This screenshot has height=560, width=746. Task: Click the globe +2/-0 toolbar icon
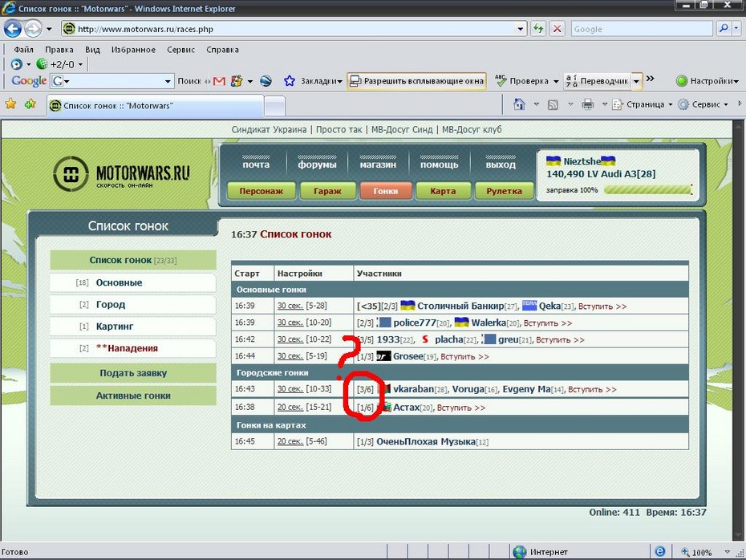tap(42, 63)
